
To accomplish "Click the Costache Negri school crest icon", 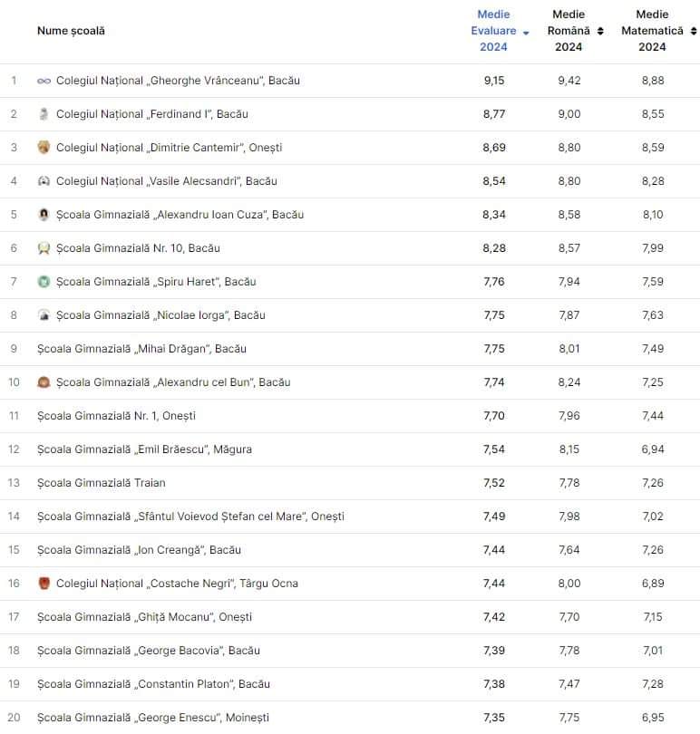I will tap(44, 584).
